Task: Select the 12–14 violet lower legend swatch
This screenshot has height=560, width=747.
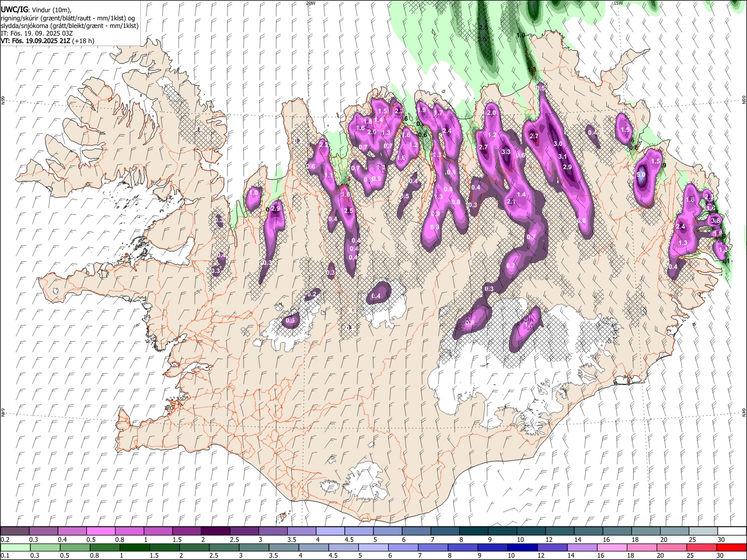Action: pyautogui.click(x=551, y=547)
